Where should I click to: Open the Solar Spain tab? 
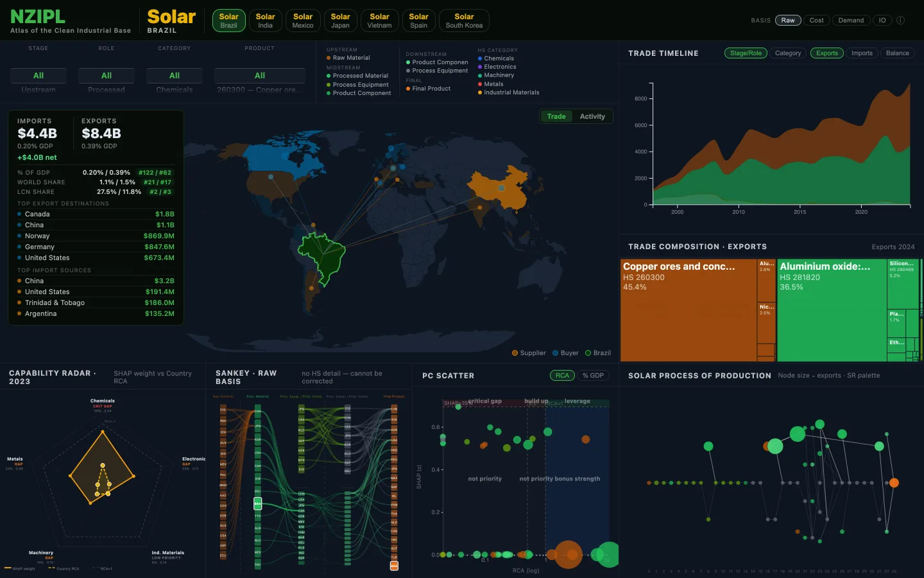pyautogui.click(x=418, y=21)
